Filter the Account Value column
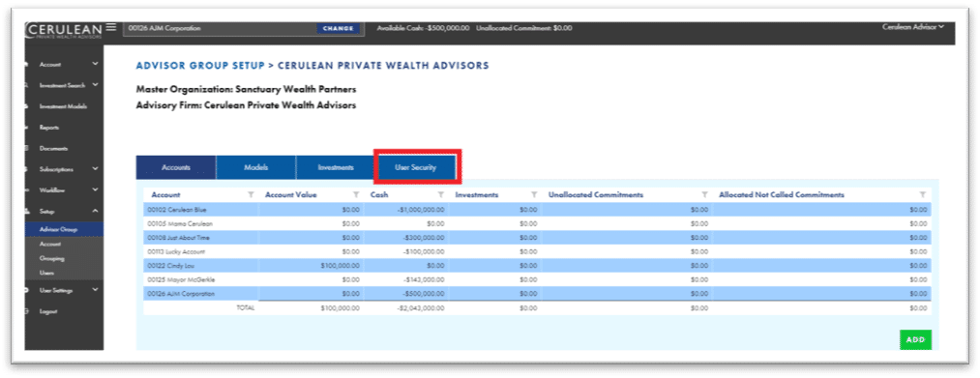The height and width of the screenshot is (378, 980). click(356, 195)
